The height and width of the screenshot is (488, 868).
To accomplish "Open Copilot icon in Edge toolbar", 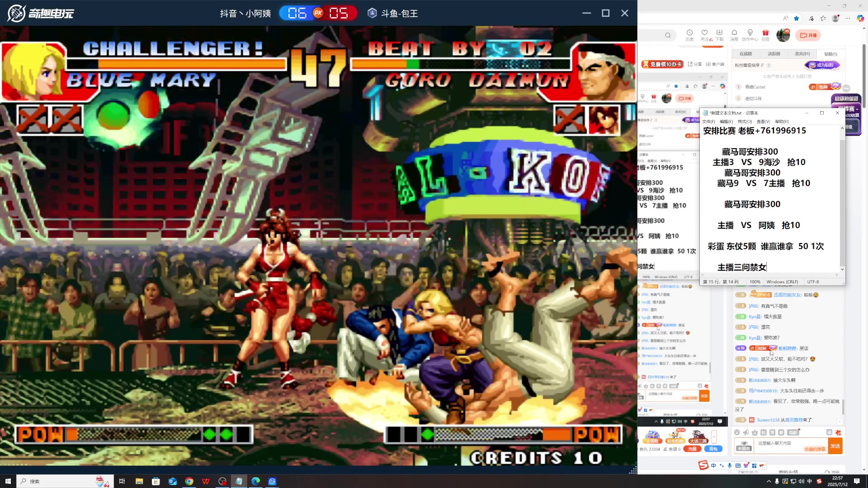I will pyautogui.click(x=860, y=19).
